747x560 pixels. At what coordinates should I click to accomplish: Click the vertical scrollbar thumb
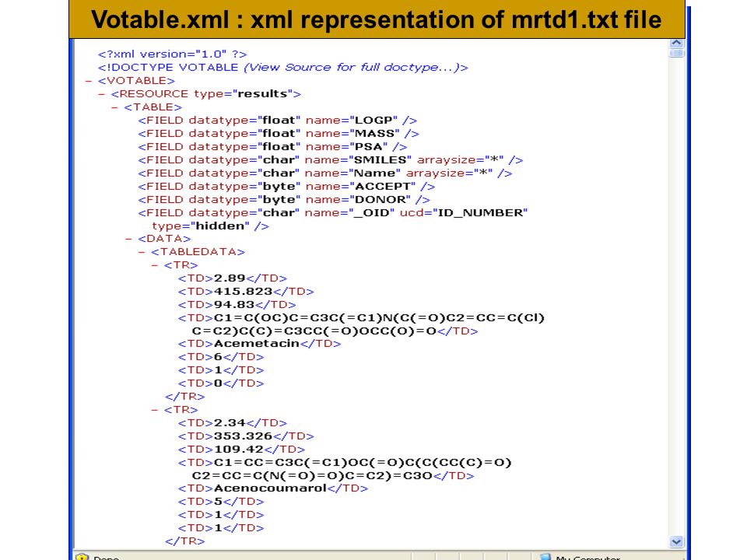pyautogui.click(x=676, y=54)
